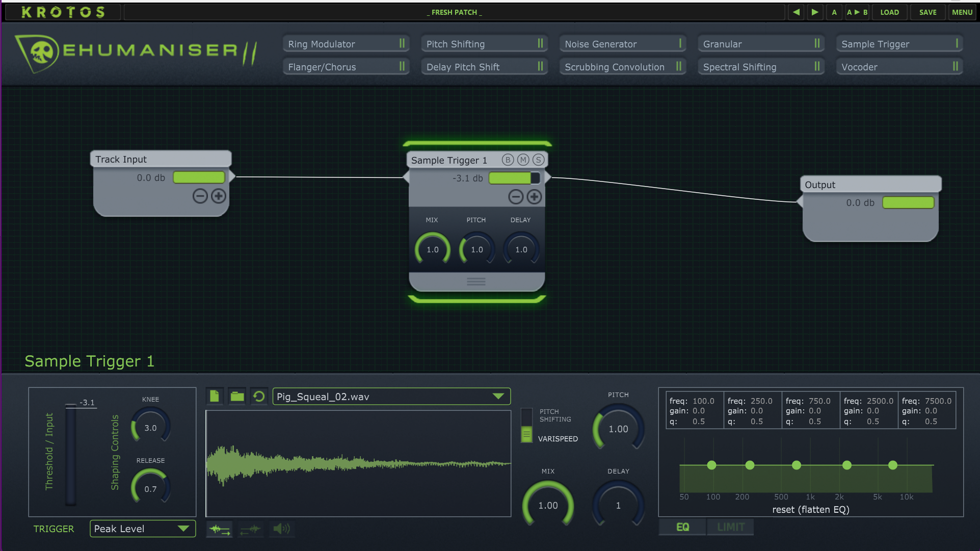Click plus icon on Sample Trigger 1 node
The height and width of the screenshot is (551, 980).
coord(534,197)
